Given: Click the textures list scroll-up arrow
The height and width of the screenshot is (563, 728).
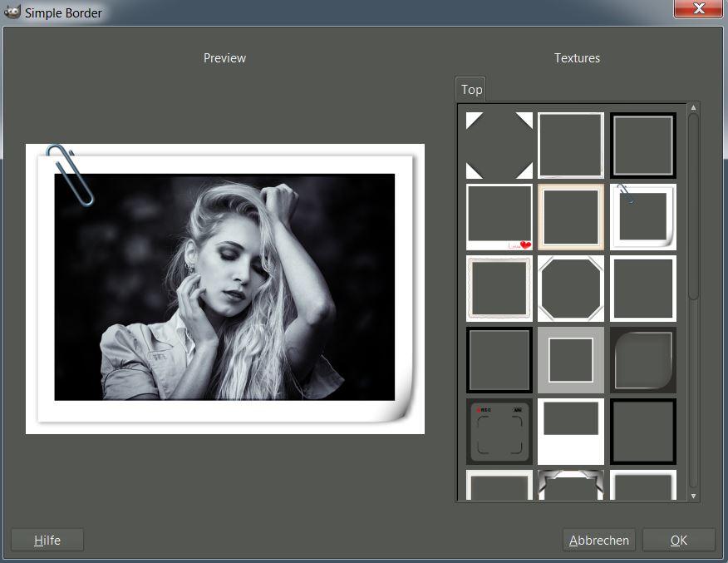Looking at the screenshot, I should click(693, 108).
